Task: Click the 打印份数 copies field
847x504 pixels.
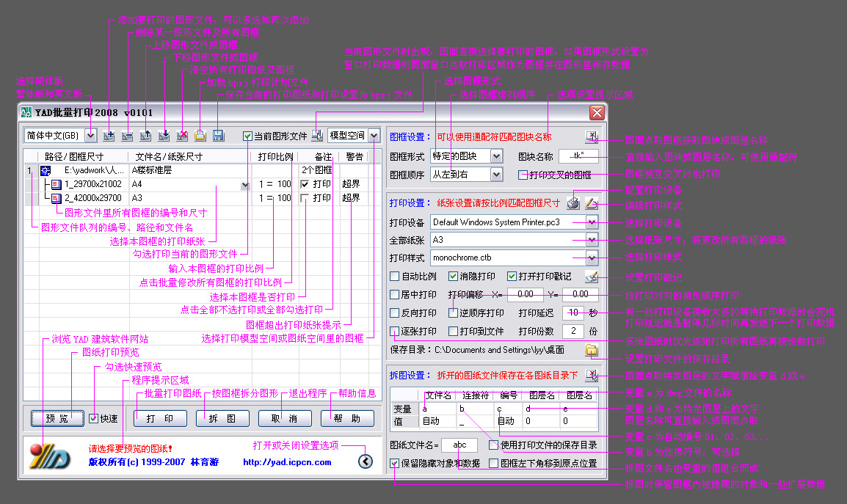Action: (x=574, y=331)
